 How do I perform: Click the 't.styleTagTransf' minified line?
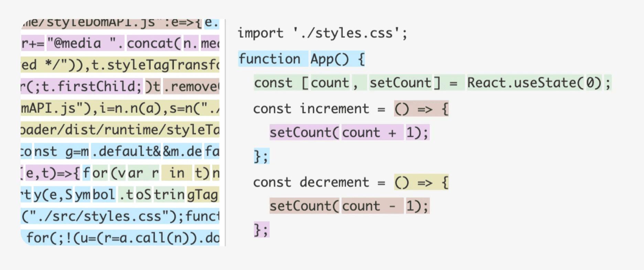[x=120, y=65]
